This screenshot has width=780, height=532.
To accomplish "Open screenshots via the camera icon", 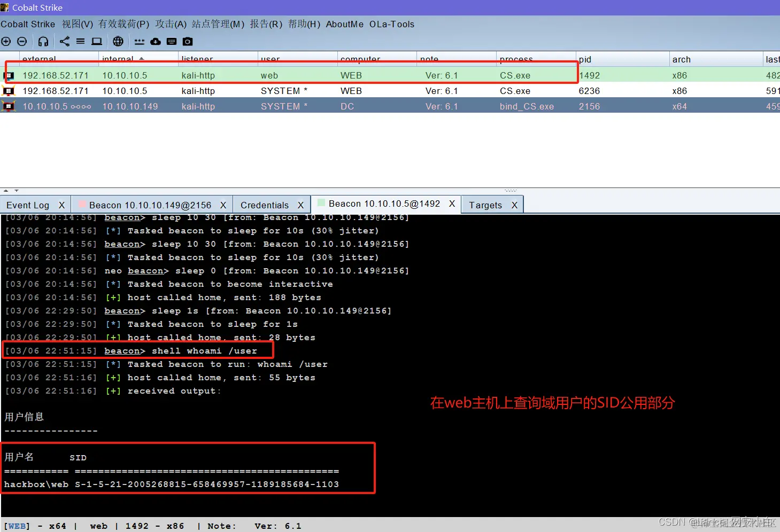I will (x=188, y=41).
